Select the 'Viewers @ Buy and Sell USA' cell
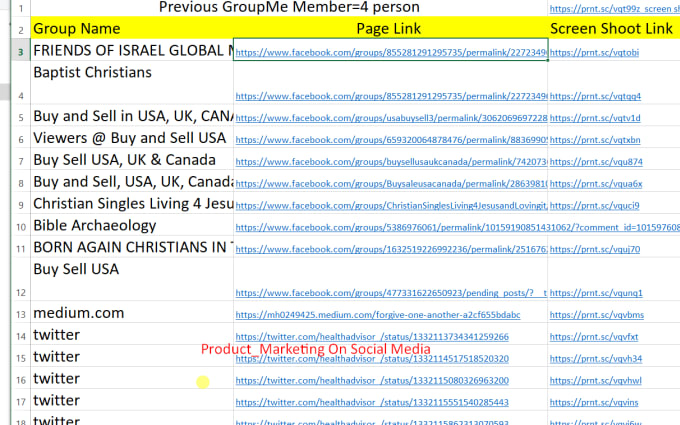The width and height of the screenshot is (680, 425). 132,138
